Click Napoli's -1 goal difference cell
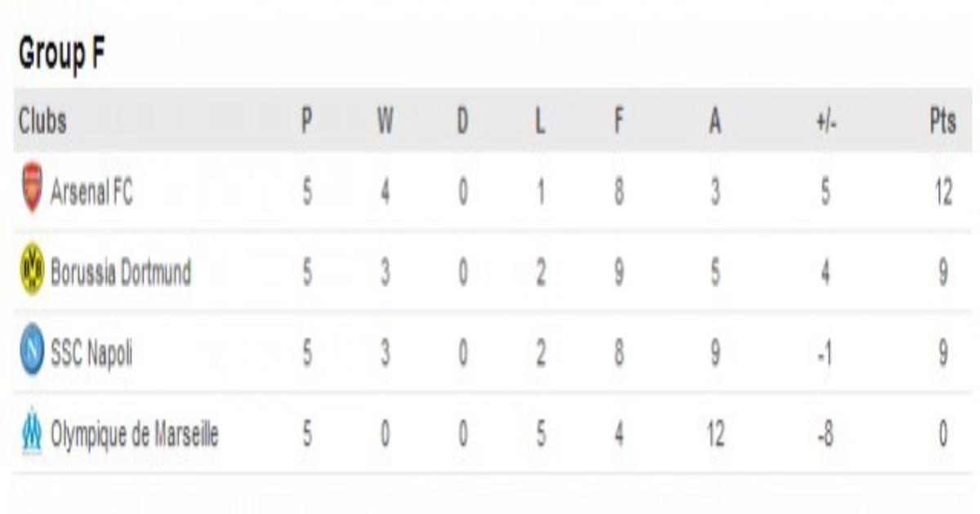980x514 pixels. click(826, 356)
